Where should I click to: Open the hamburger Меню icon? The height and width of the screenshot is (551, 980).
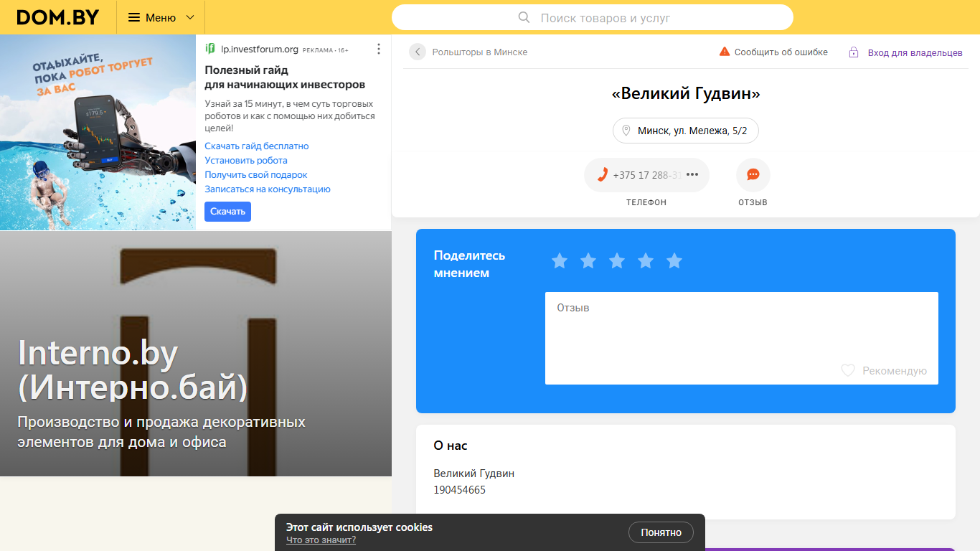(x=134, y=17)
